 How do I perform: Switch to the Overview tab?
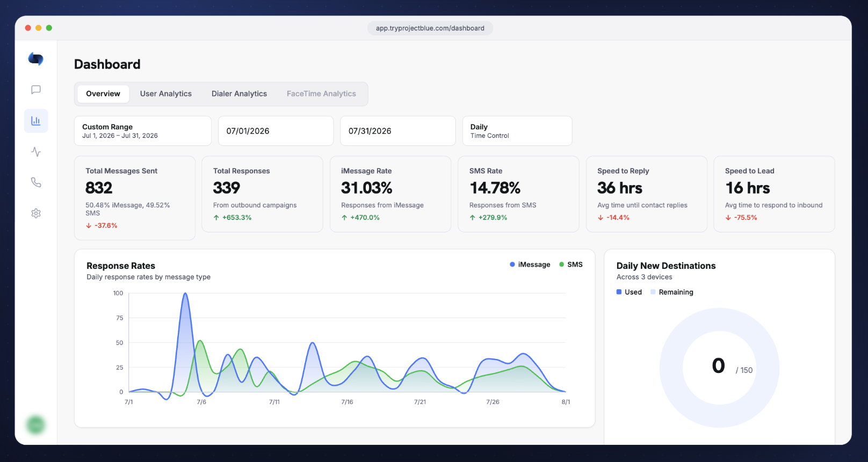pos(103,94)
